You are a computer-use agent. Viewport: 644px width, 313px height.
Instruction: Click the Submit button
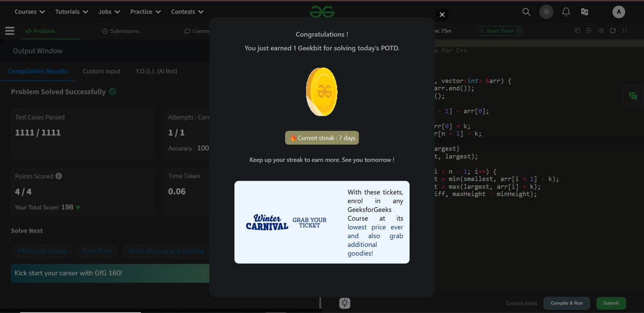click(611, 303)
